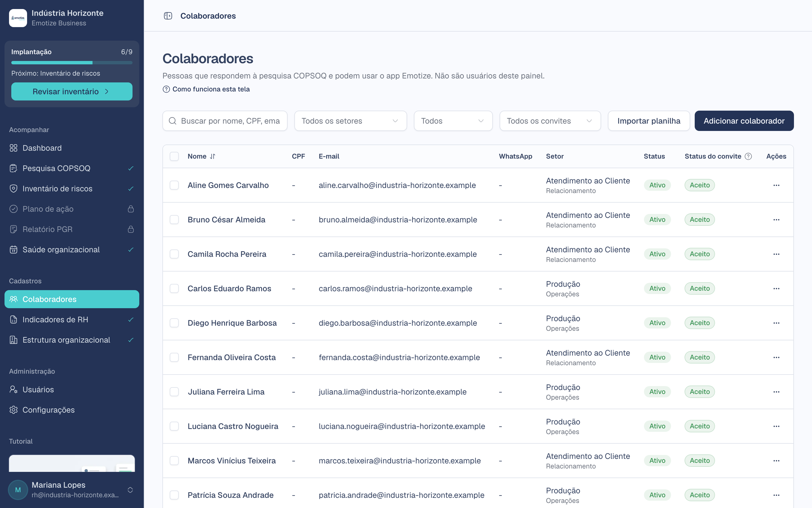
Task: Click the check mark beside Indicadores de RH
Action: 131,319
